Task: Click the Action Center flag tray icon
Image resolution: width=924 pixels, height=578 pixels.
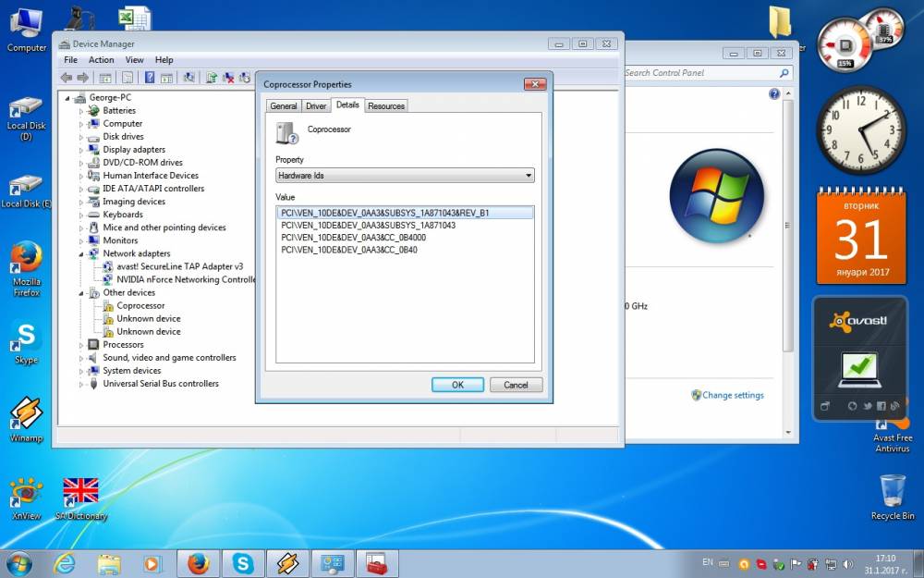Action: (x=796, y=564)
